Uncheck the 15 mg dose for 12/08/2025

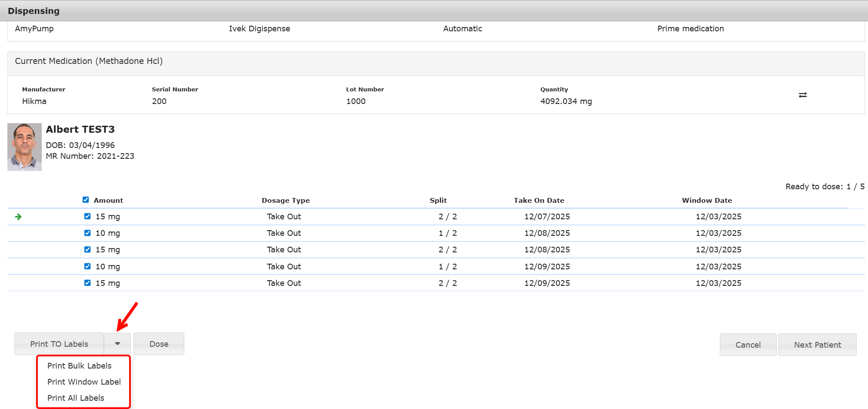[87, 249]
